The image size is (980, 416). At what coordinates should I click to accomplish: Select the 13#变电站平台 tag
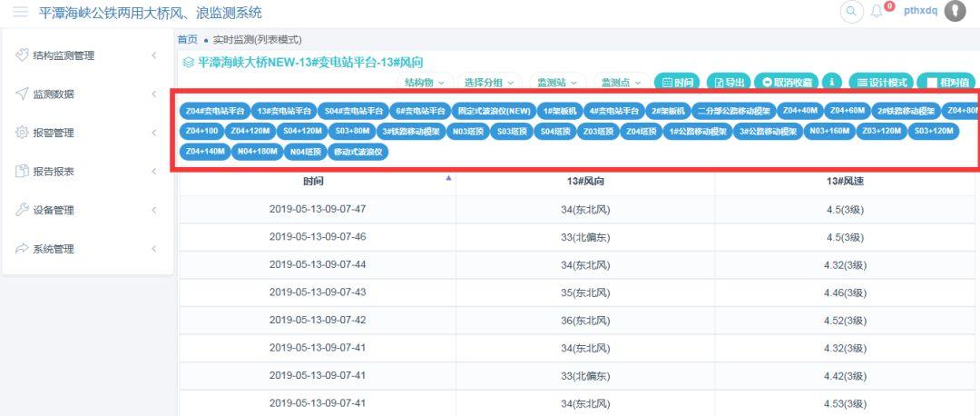pyautogui.click(x=284, y=112)
